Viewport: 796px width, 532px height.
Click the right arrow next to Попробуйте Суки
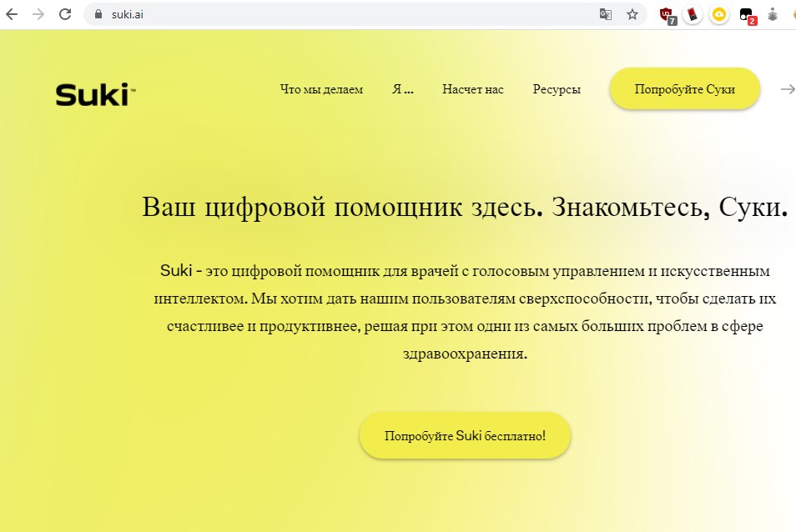click(x=788, y=89)
